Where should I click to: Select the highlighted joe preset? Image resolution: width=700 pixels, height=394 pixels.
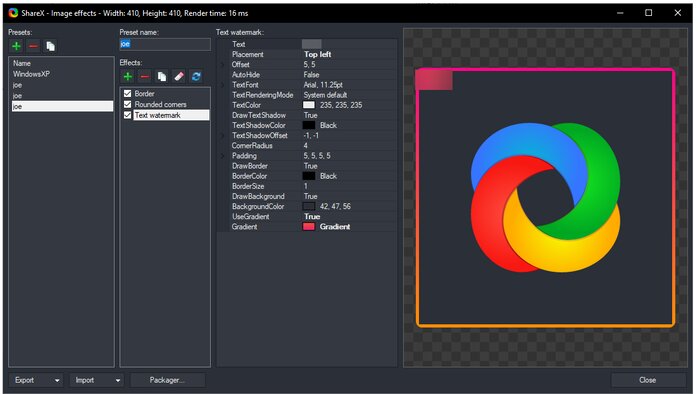62,106
